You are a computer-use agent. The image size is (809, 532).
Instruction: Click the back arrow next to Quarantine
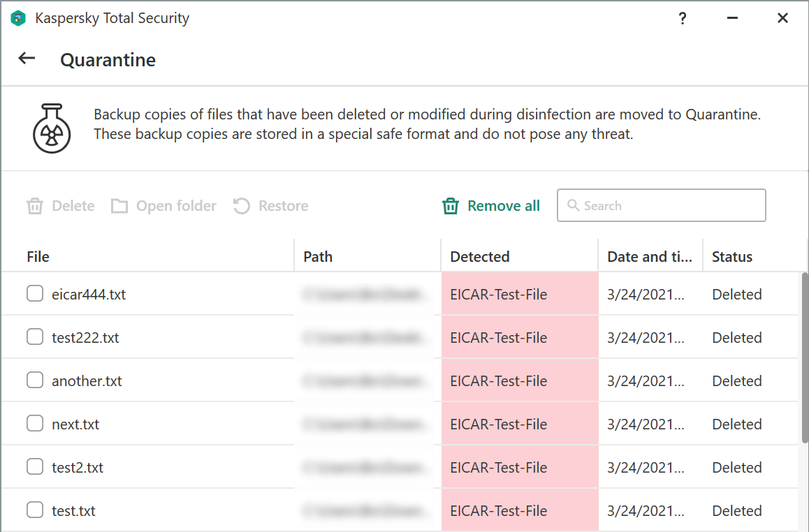pos(27,59)
